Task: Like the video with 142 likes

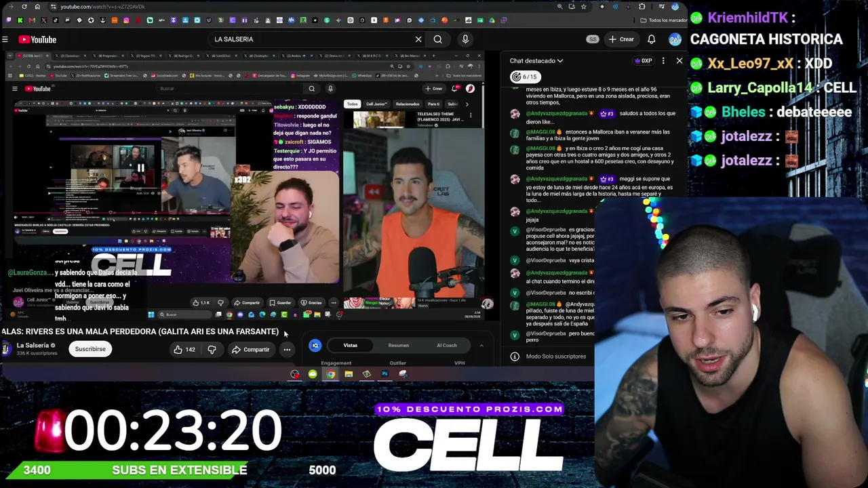Action: tap(184, 350)
